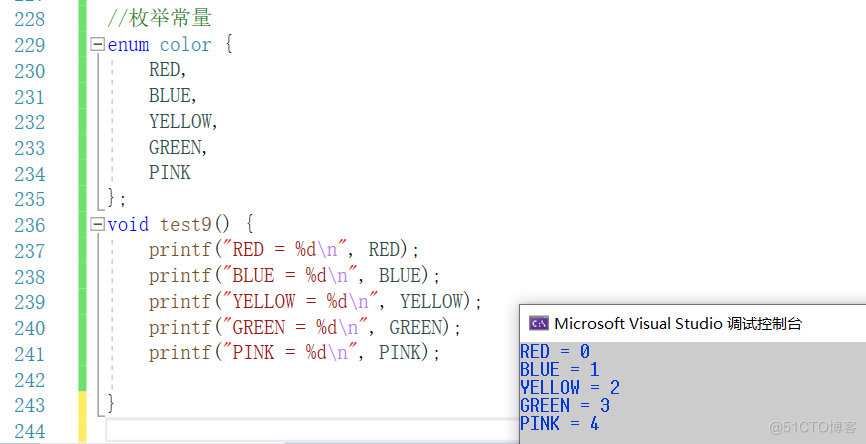Click the enum keyword on line 229
866x444 pixels.
click(128, 44)
